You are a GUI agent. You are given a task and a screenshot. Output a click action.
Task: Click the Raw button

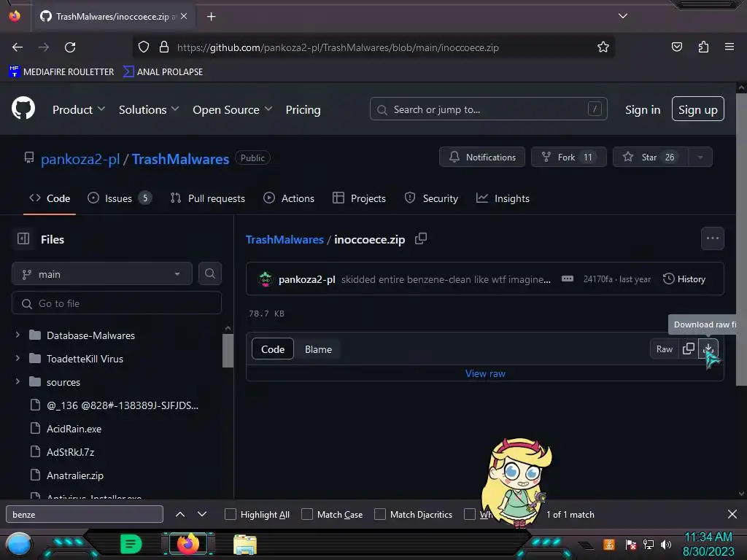[x=664, y=349]
